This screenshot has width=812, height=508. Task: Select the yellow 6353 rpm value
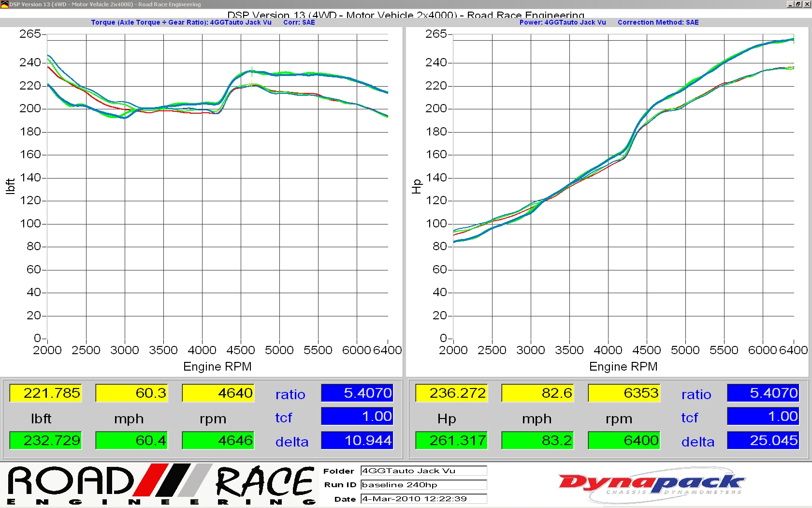[x=624, y=393]
